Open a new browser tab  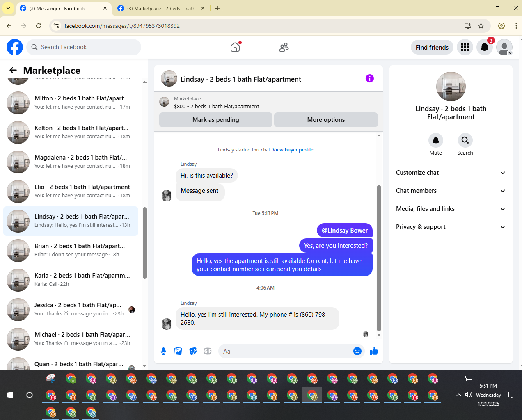(x=217, y=8)
